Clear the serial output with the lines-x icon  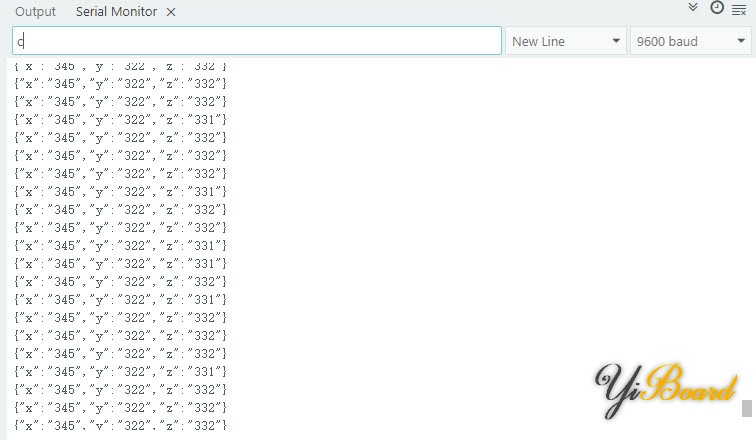click(739, 10)
